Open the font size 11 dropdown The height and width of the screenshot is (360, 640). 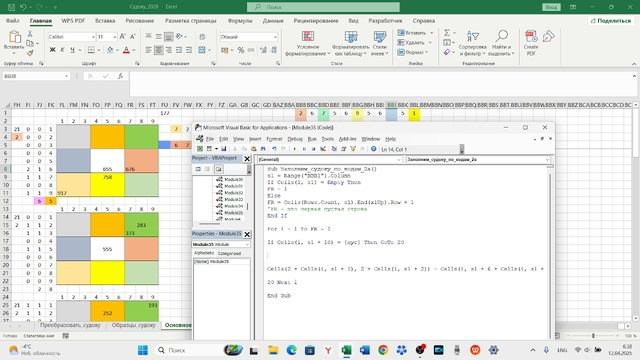115,37
